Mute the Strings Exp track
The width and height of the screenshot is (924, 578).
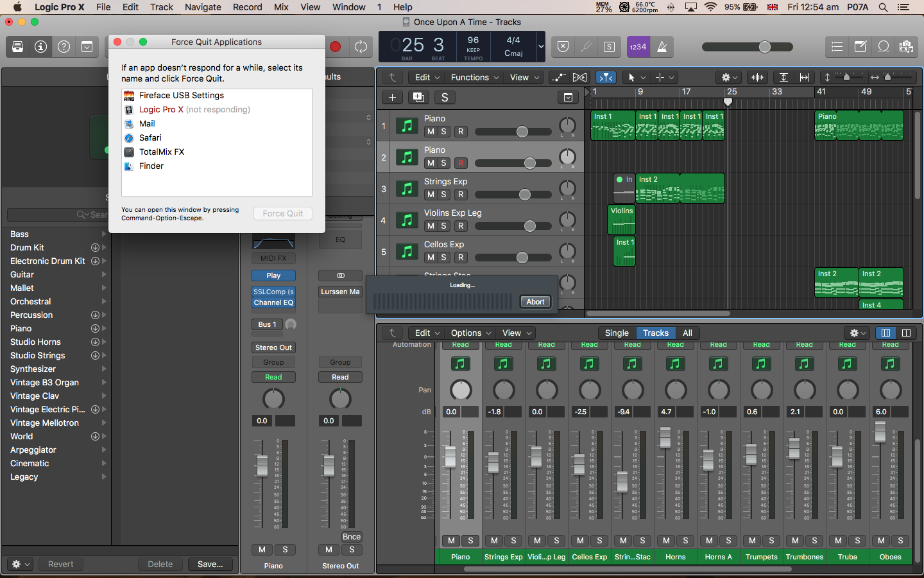point(431,195)
